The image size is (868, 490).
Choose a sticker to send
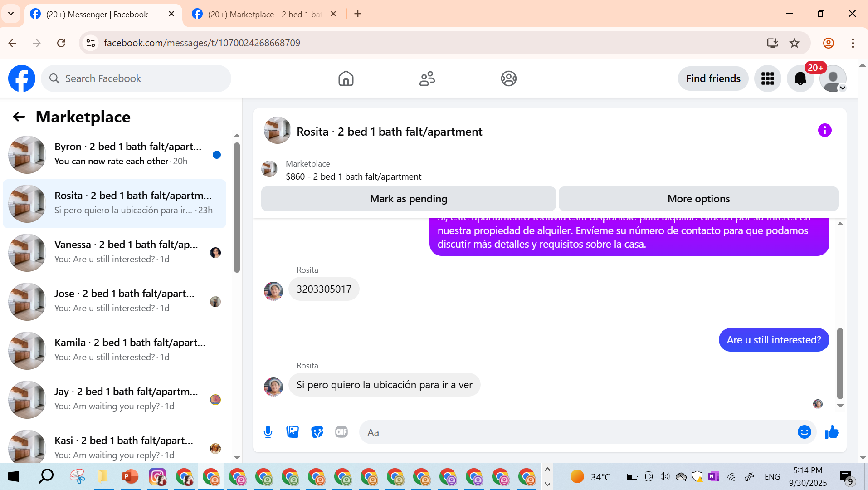tap(317, 432)
